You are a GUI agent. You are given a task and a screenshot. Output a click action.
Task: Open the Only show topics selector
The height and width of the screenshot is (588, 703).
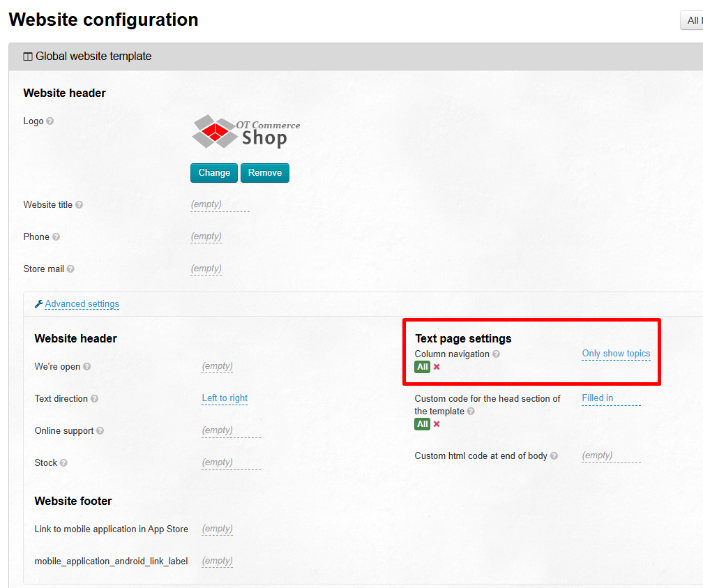tap(616, 354)
